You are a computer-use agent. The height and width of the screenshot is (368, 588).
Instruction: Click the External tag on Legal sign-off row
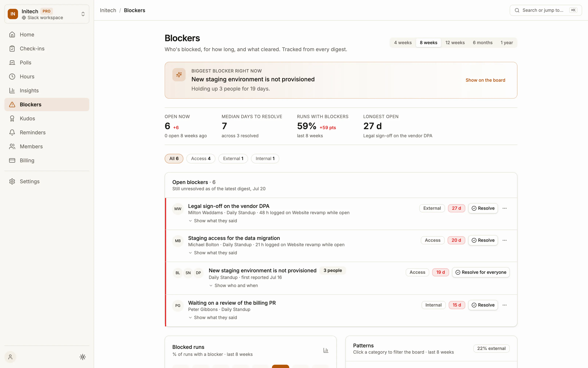click(432, 208)
